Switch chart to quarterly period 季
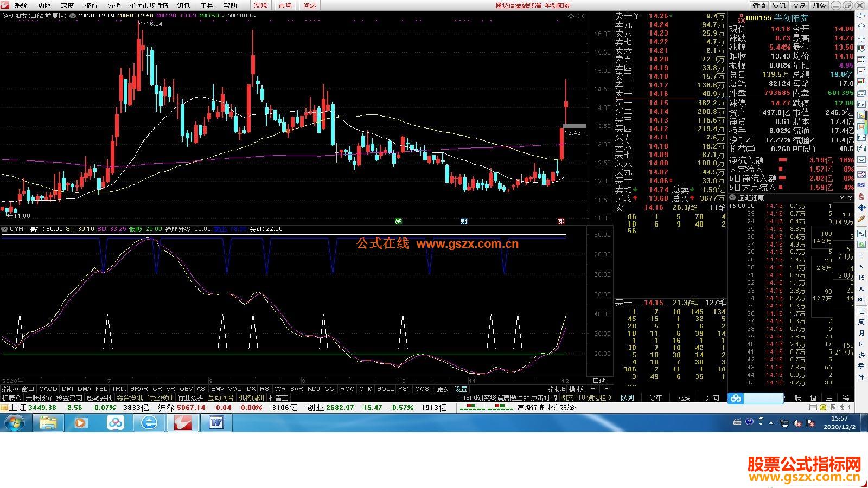This screenshot has height=488, width=868. (861, 365)
